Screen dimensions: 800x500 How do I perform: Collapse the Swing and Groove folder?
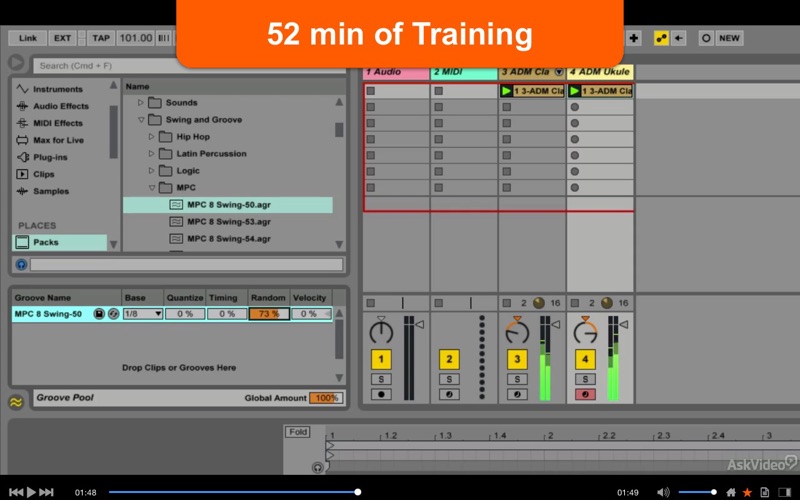141,120
